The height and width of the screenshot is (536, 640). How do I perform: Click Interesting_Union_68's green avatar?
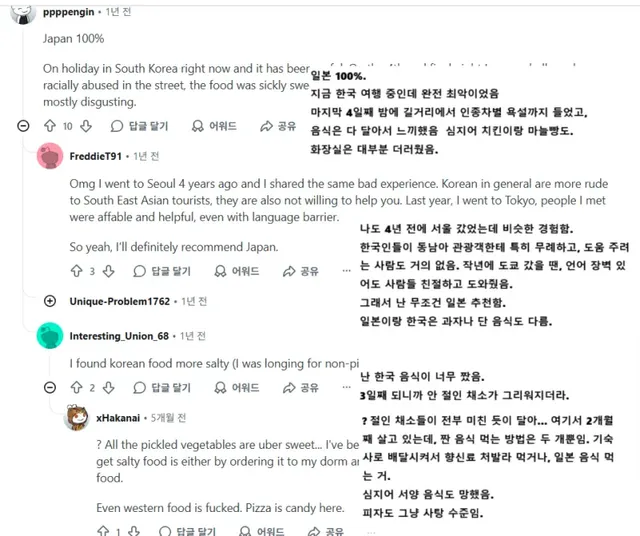tap(50, 336)
